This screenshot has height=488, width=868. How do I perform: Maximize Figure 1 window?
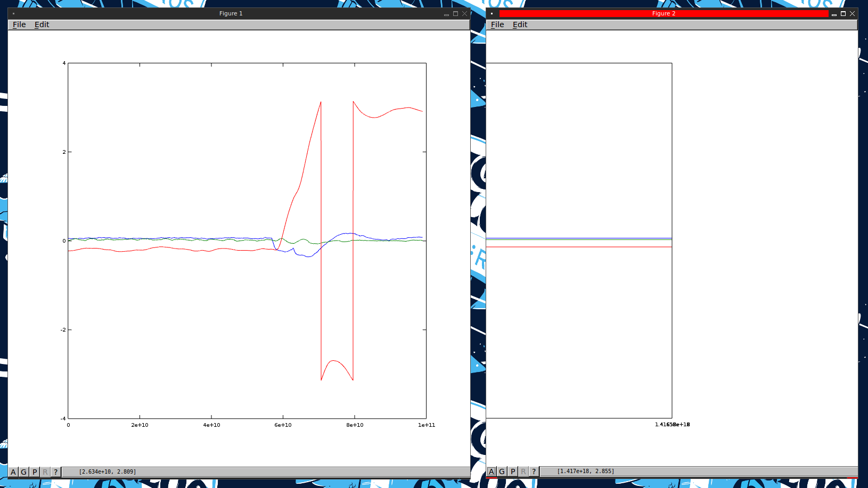click(455, 14)
